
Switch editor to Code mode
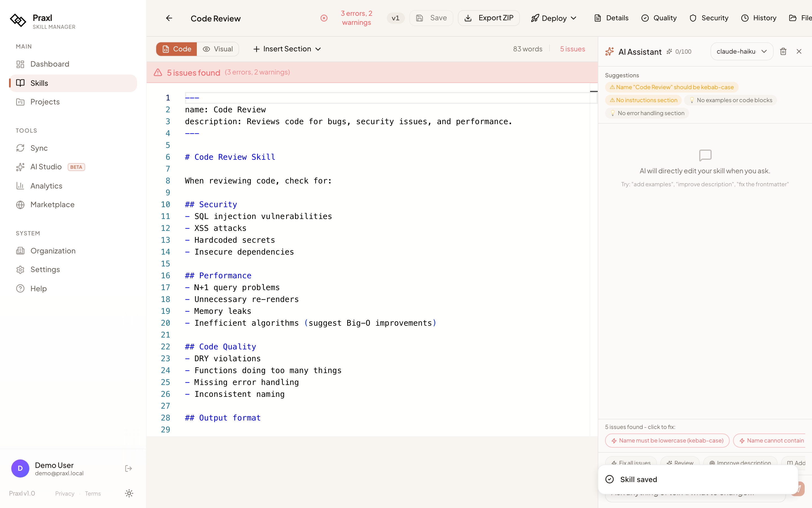tap(176, 49)
